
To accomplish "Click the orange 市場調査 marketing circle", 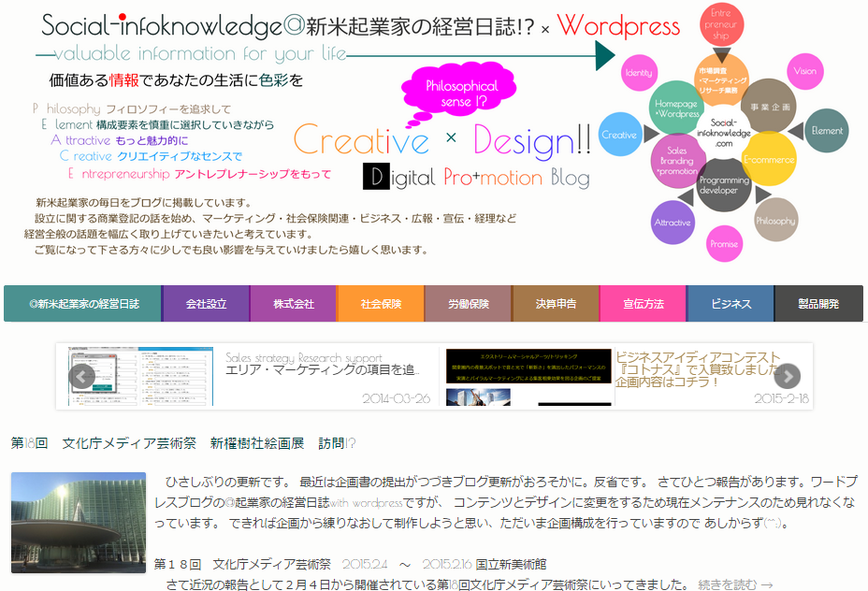I will tap(721, 79).
